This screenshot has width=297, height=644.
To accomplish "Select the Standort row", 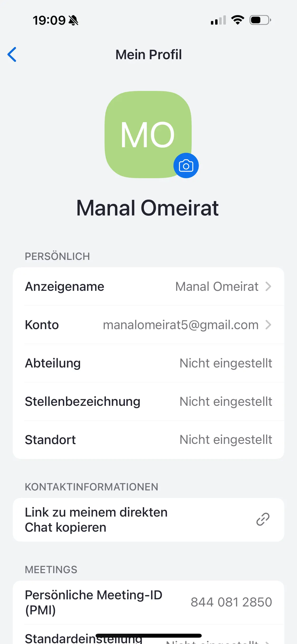I will click(x=148, y=440).
